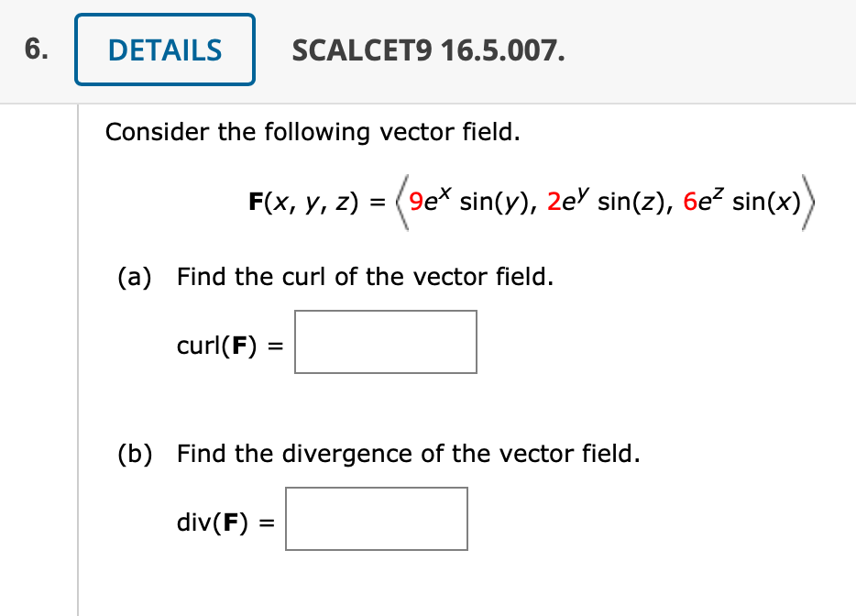Click the DETAILS button for problem 6
The height and width of the screenshot is (616, 856).
click(x=164, y=49)
